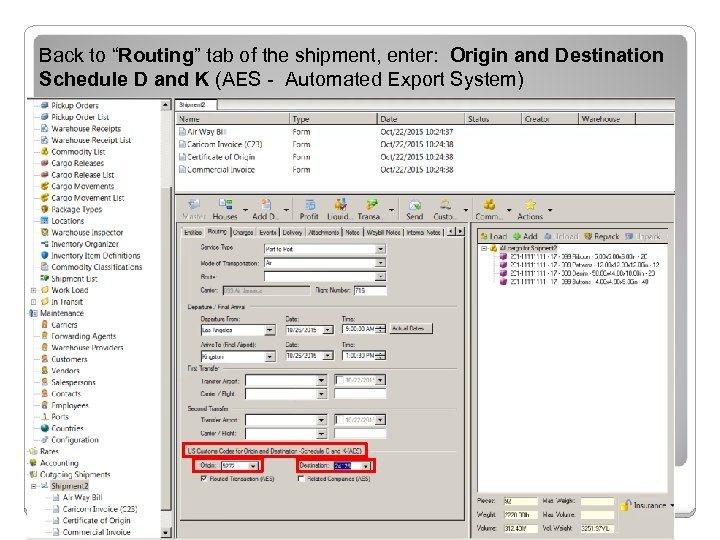
Task: Open the Service Type dropdown
Action: 381,249
